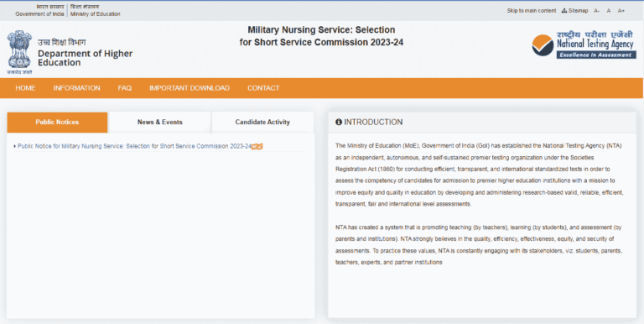
Task: Click the paragraph starting 'NTA has created a system'
Action: tap(479, 244)
